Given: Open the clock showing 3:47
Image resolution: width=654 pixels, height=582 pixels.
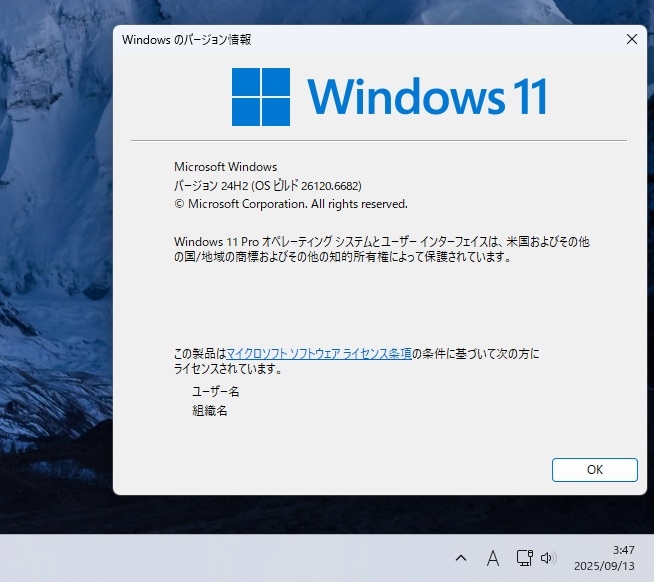Looking at the screenshot, I should 624,550.
